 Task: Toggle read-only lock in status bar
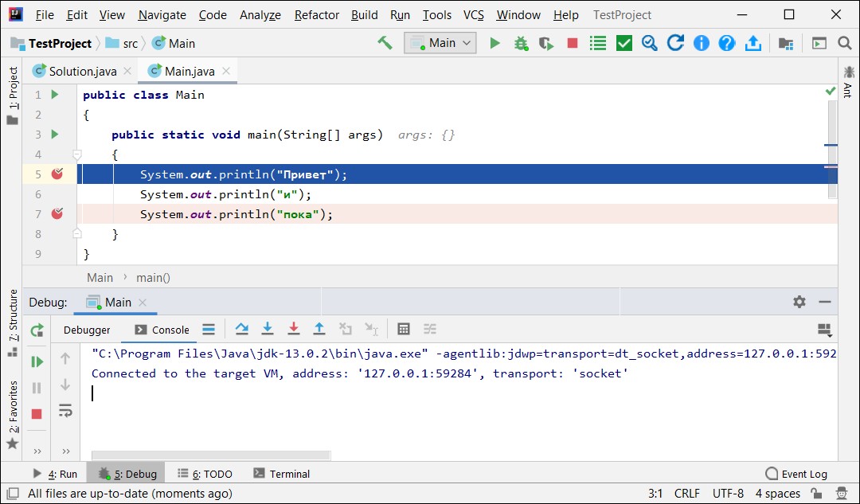click(815, 493)
